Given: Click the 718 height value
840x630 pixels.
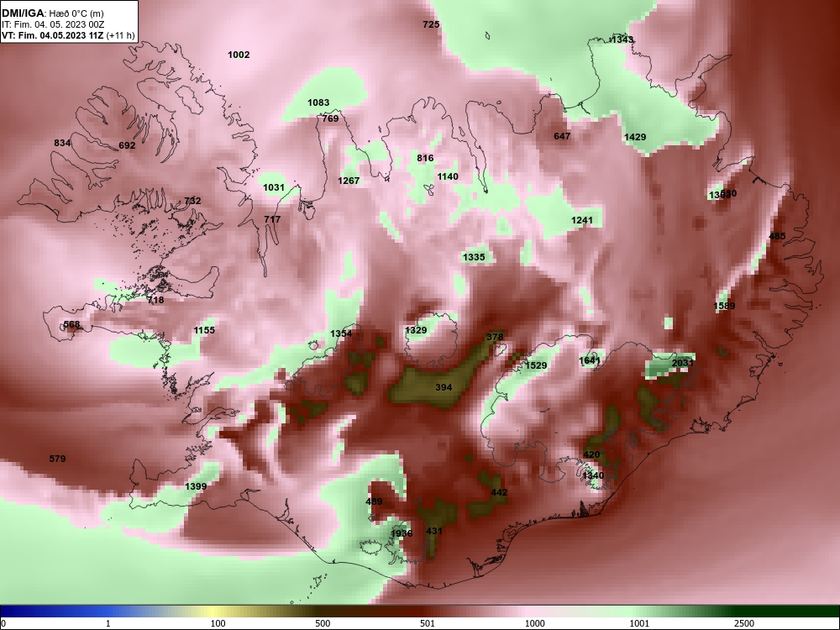Looking at the screenshot, I should tap(155, 300).
